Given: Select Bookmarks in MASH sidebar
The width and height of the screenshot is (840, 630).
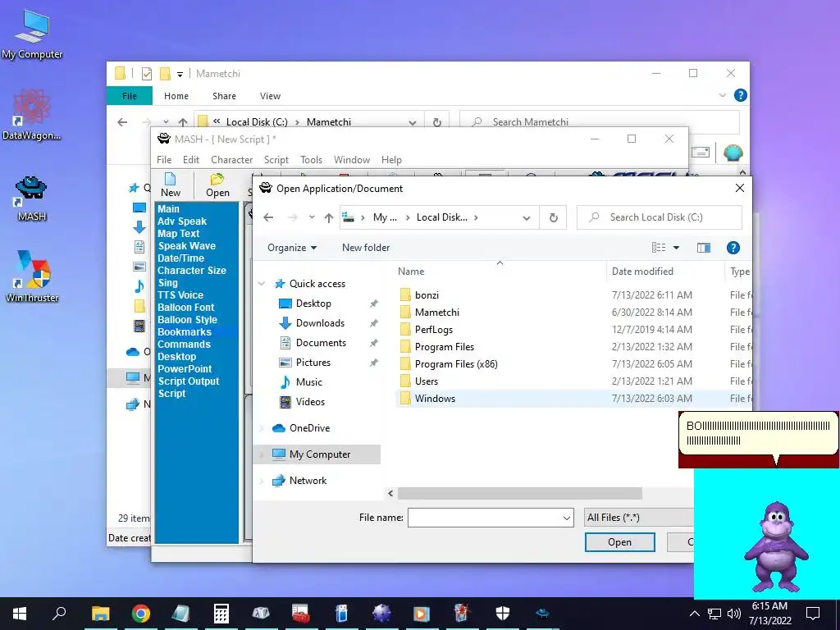Looking at the screenshot, I should click(185, 332).
